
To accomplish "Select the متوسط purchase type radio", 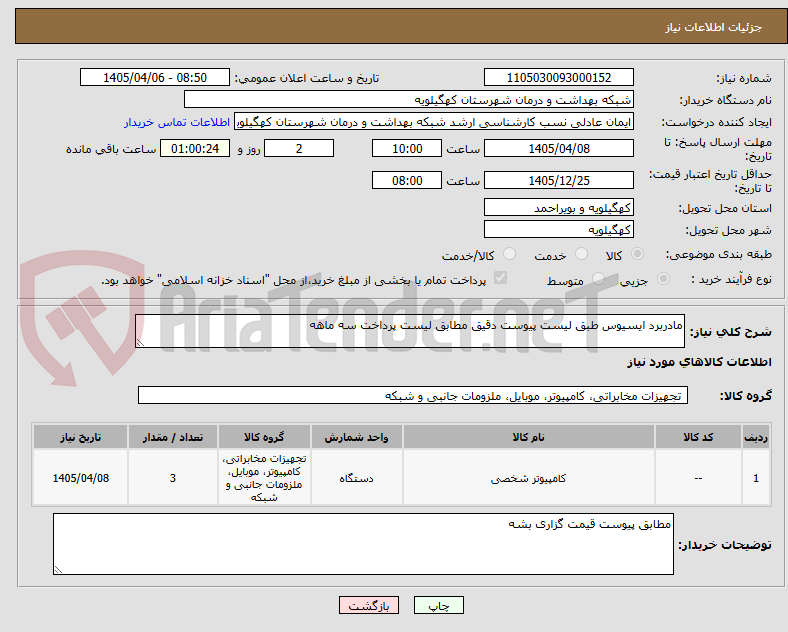I will [598, 279].
